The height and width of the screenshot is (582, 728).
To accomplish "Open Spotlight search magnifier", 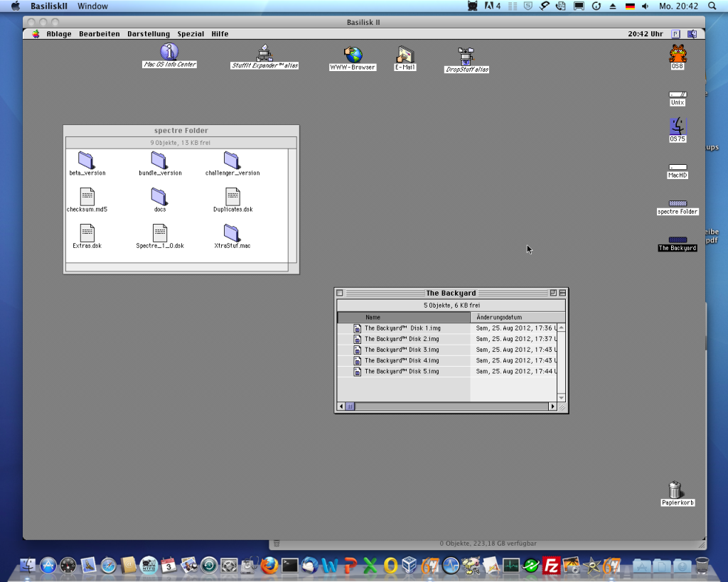I will coord(712,6).
